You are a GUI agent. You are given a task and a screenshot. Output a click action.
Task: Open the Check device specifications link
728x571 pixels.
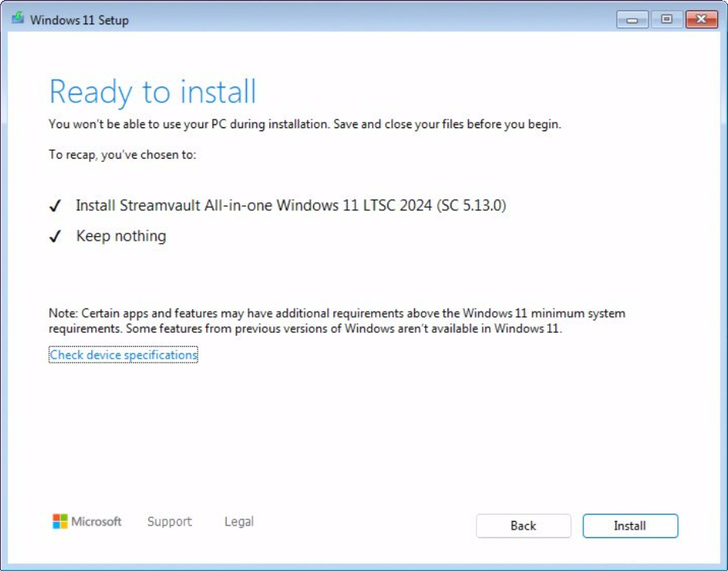(123, 355)
